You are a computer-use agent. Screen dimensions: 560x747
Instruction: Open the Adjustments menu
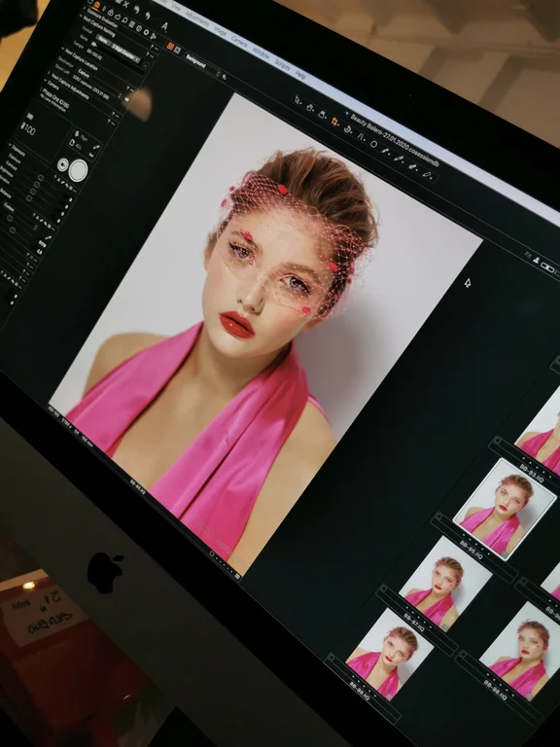[197, 18]
